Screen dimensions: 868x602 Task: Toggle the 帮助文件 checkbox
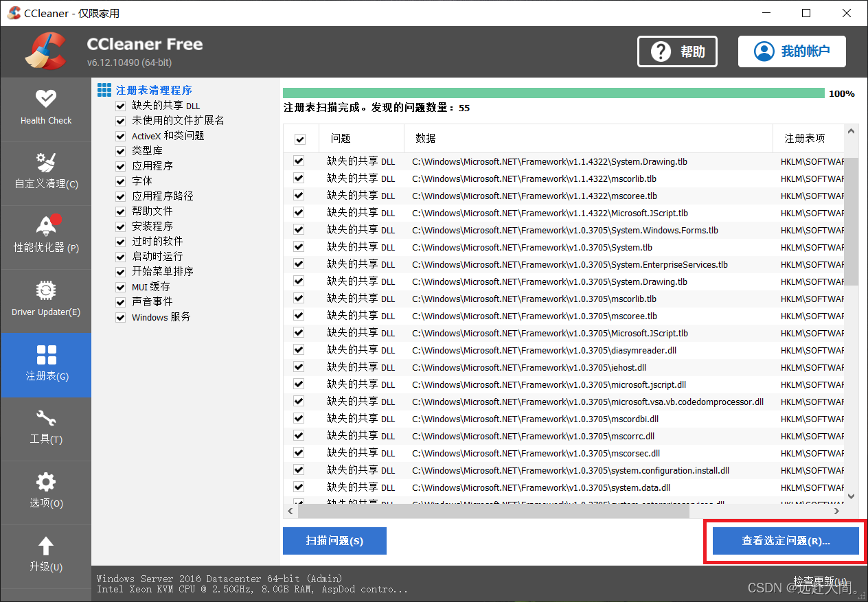(120, 211)
